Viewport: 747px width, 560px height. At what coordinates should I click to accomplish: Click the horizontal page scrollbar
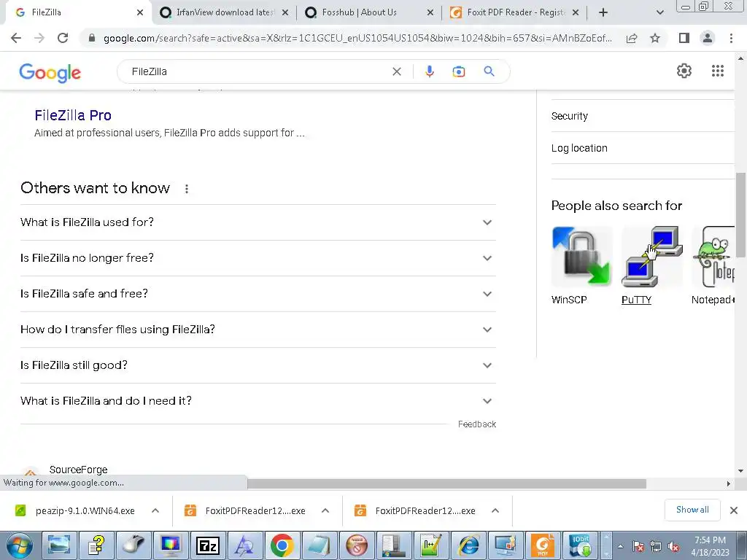(x=446, y=483)
